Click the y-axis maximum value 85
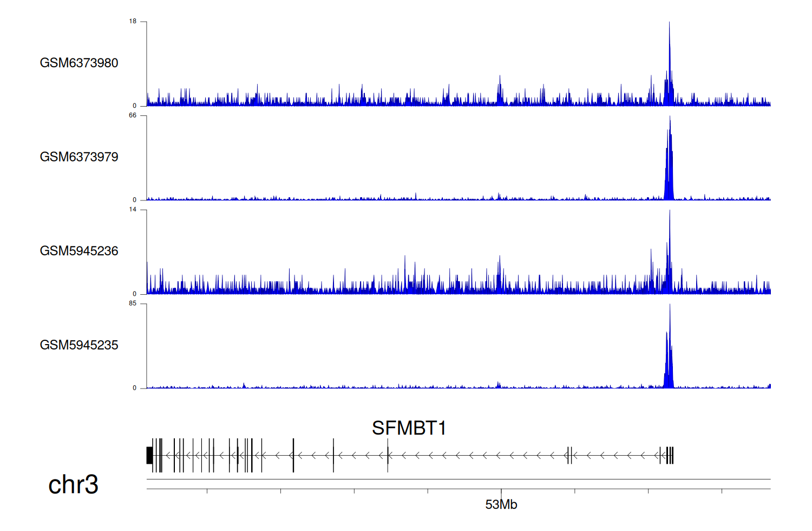This screenshot has height=531, width=812. coord(133,303)
